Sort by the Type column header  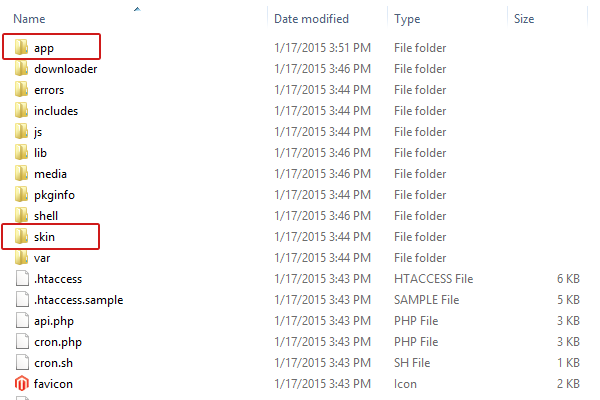(x=407, y=19)
